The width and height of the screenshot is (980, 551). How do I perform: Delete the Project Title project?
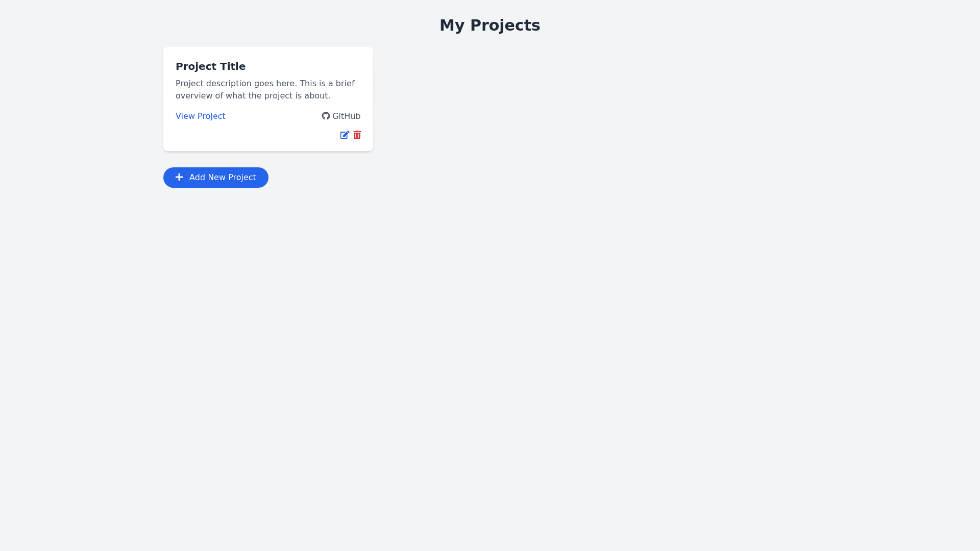357,135
